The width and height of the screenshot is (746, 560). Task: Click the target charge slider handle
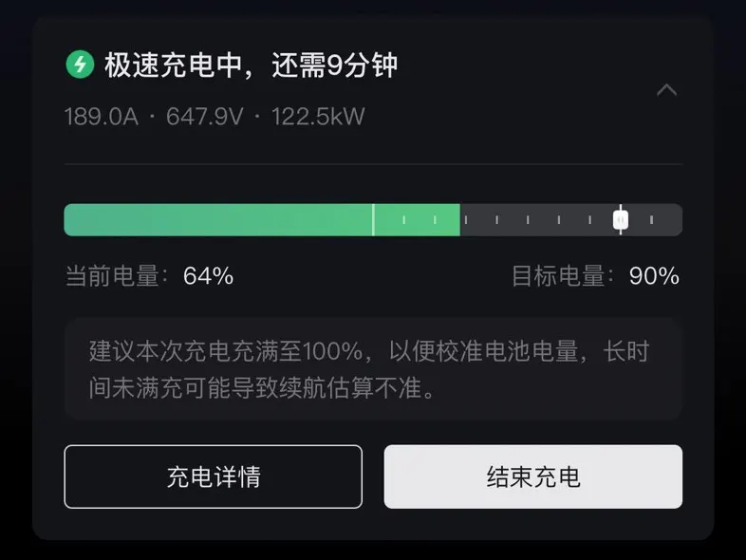pyautogui.click(x=620, y=220)
